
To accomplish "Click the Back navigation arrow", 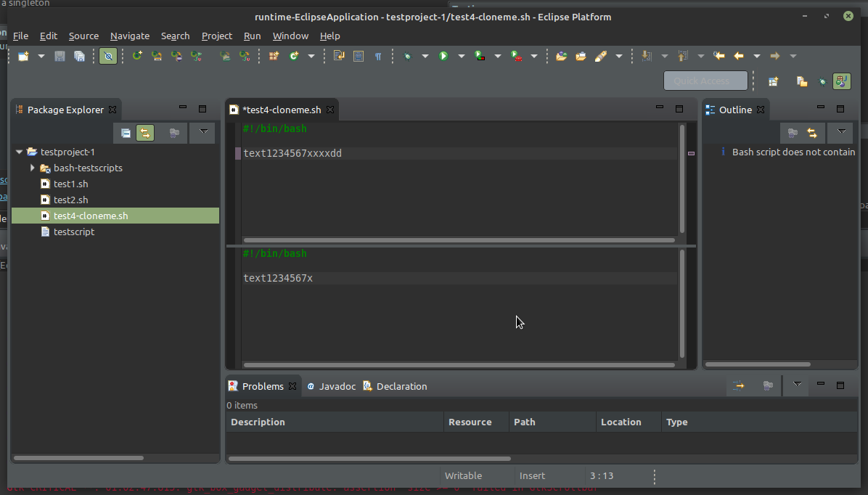I will click(739, 56).
